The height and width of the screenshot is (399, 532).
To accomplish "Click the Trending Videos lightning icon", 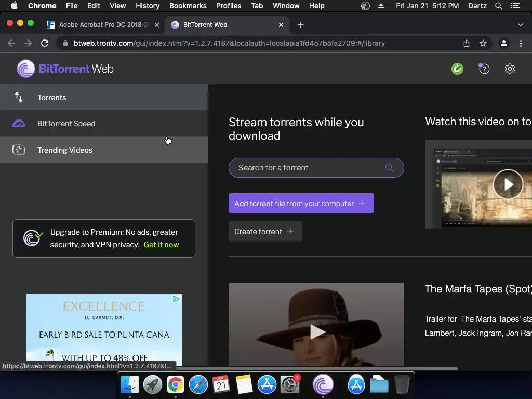I will (x=19, y=150).
